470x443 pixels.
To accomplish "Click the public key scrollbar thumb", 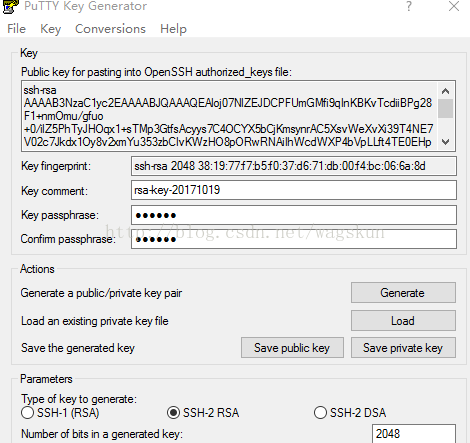I will tap(445, 108).
